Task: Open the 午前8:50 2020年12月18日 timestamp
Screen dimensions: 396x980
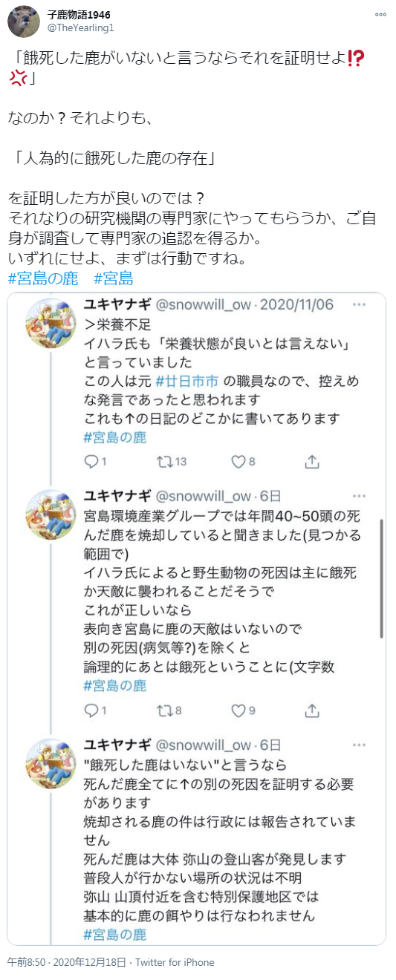Action: [x=68, y=962]
